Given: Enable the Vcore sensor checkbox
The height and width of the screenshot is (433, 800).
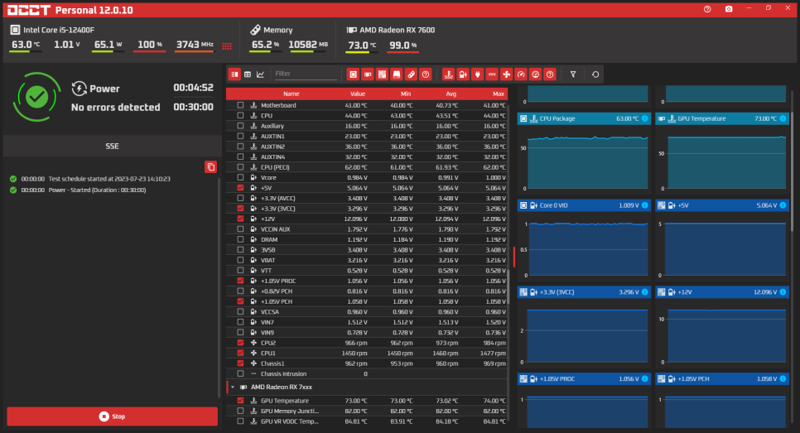Looking at the screenshot, I should coord(240,177).
